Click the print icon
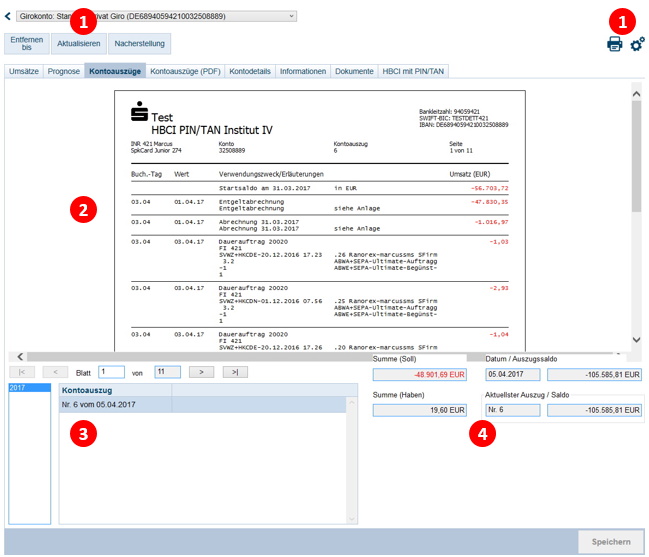The width and height of the screenshot is (649, 557). click(x=614, y=43)
